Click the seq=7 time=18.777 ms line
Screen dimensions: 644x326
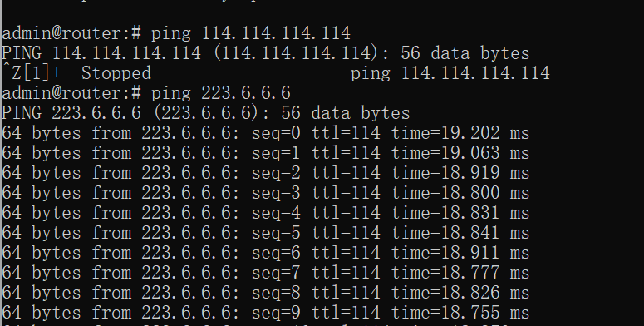pos(266,273)
